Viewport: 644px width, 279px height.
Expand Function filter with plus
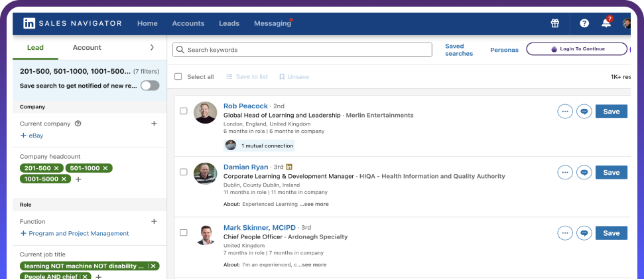[154, 221]
